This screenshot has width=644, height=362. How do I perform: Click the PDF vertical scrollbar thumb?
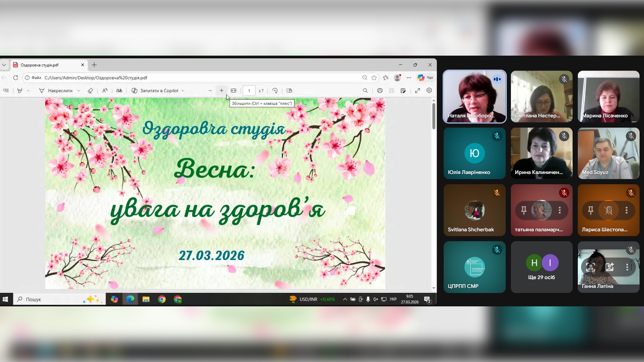click(433, 116)
